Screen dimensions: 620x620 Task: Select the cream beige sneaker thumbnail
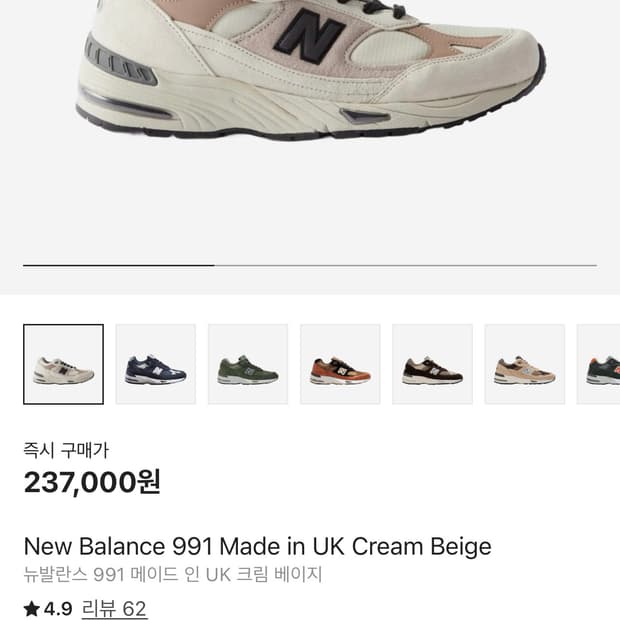(63, 364)
